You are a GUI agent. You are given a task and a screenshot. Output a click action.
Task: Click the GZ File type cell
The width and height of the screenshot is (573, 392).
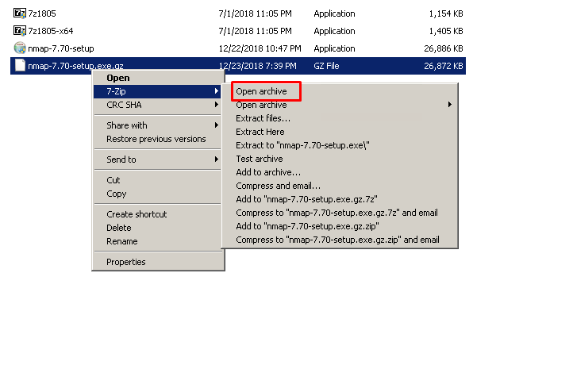(326, 66)
